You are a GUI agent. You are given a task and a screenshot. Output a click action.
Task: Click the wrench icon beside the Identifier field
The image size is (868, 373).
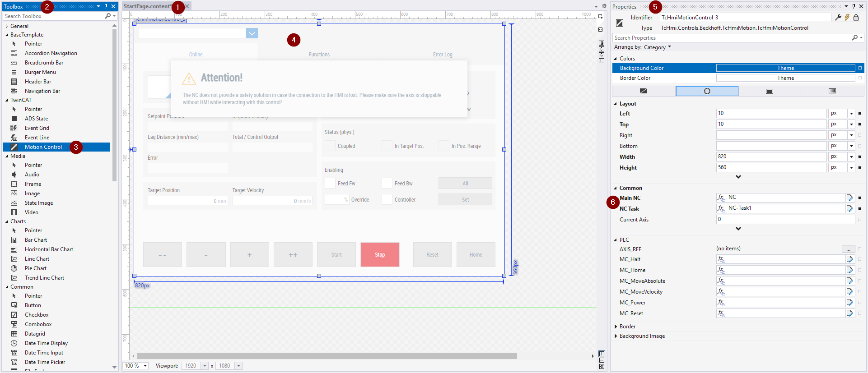pos(838,18)
